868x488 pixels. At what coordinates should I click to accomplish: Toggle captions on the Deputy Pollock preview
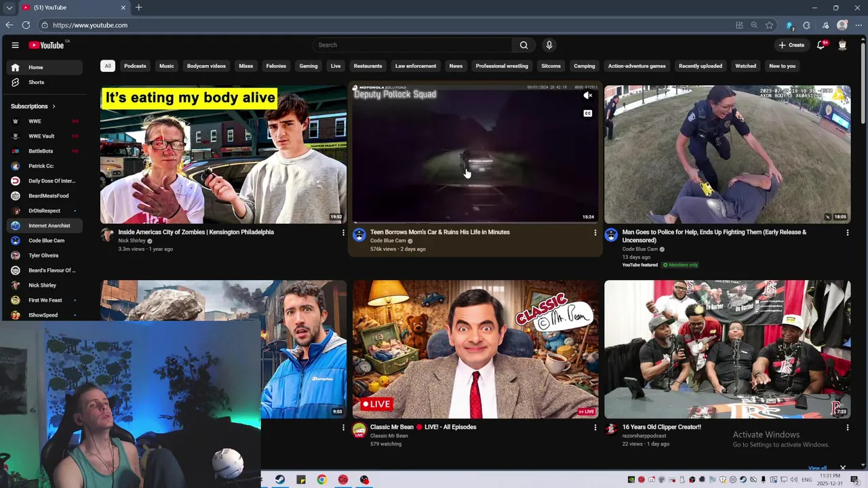pyautogui.click(x=588, y=113)
